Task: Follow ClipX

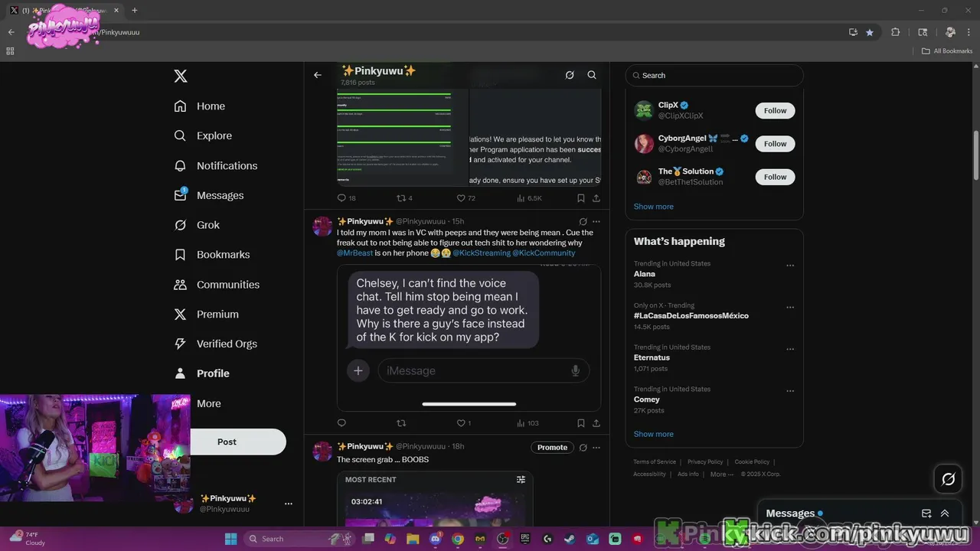Action: (775, 110)
